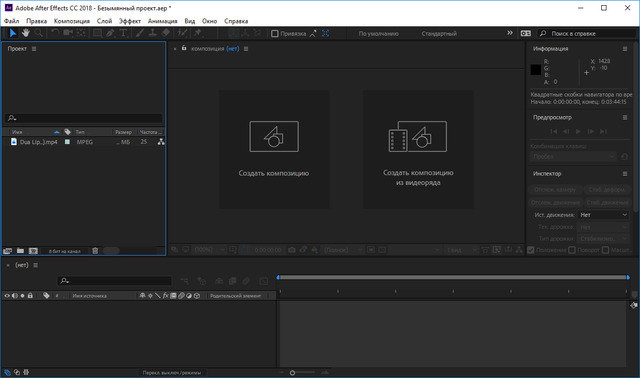The width and height of the screenshot is (640, 378).
Task: Select the Brush tool
Action: click(x=140, y=33)
